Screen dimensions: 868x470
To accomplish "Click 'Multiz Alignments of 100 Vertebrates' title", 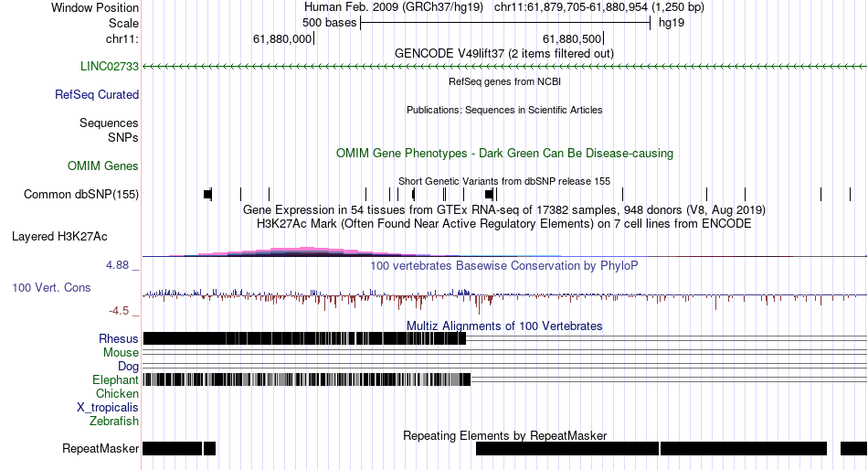I will tap(504, 326).
